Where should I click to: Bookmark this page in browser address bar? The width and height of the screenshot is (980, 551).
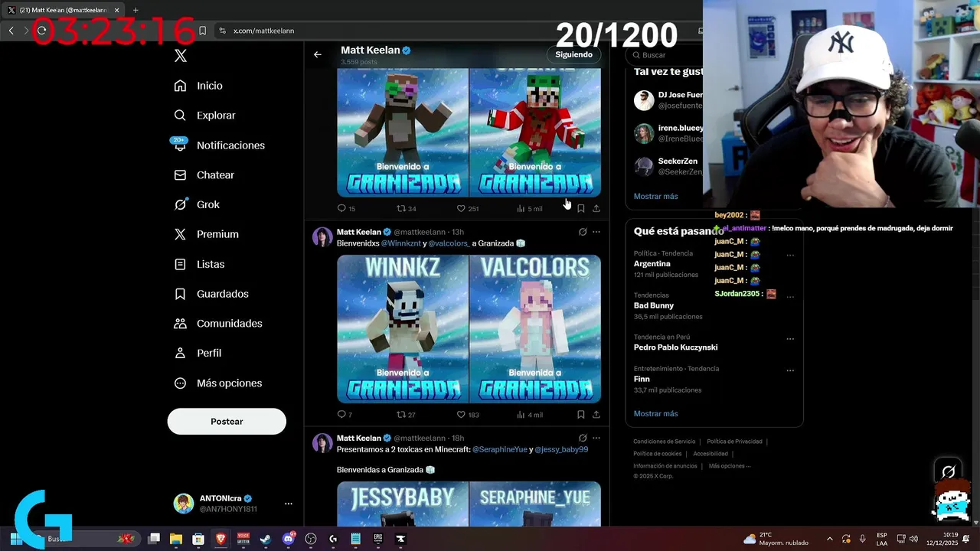tap(202, 31)
